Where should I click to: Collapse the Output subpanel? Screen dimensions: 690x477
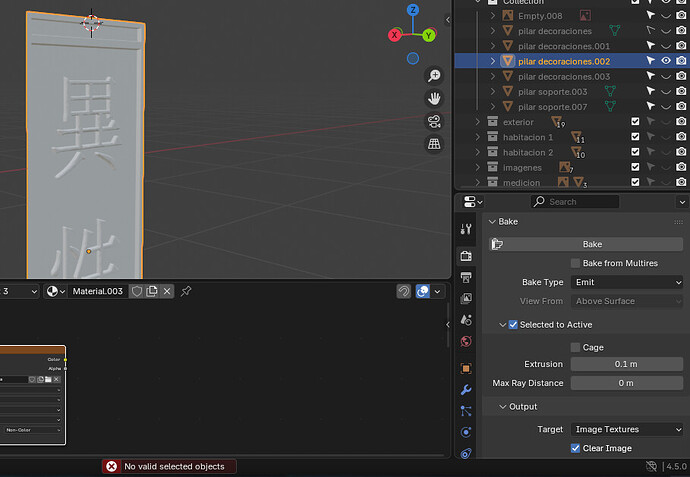(503, 407)
